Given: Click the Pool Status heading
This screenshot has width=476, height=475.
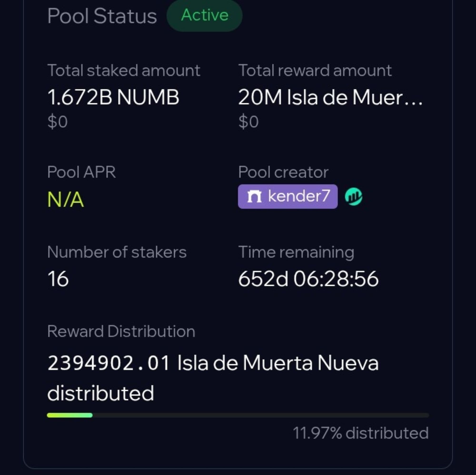Looking at the screenshot, I should (x=102, y=16).
